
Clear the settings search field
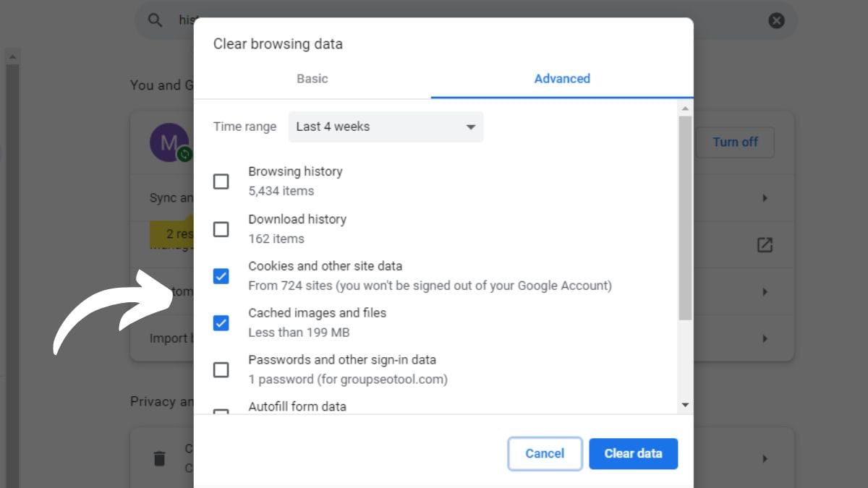pos(776,20)
